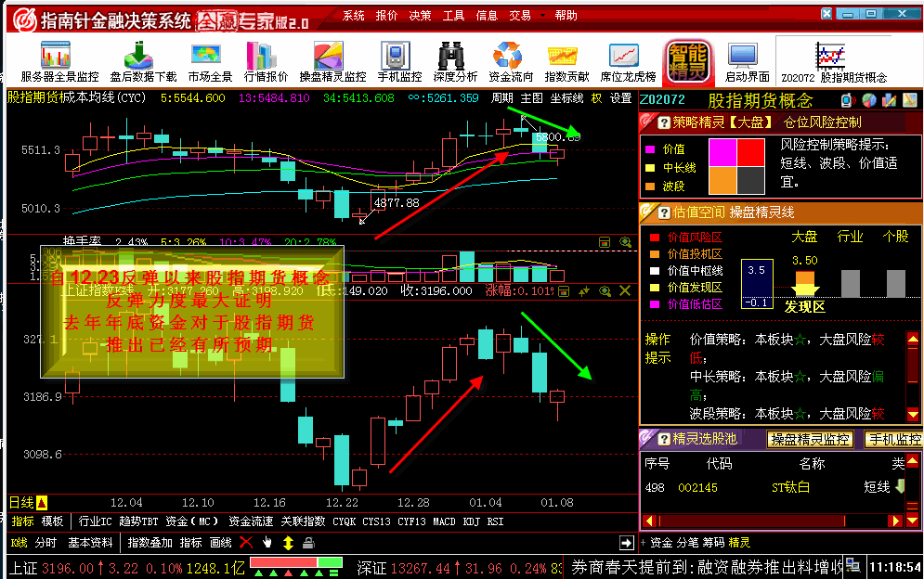The image size is (924, 579).
Task: Select the Z02072 股指期货概念 chart icon
Action: pyautogui.click(x=833, y=61)
